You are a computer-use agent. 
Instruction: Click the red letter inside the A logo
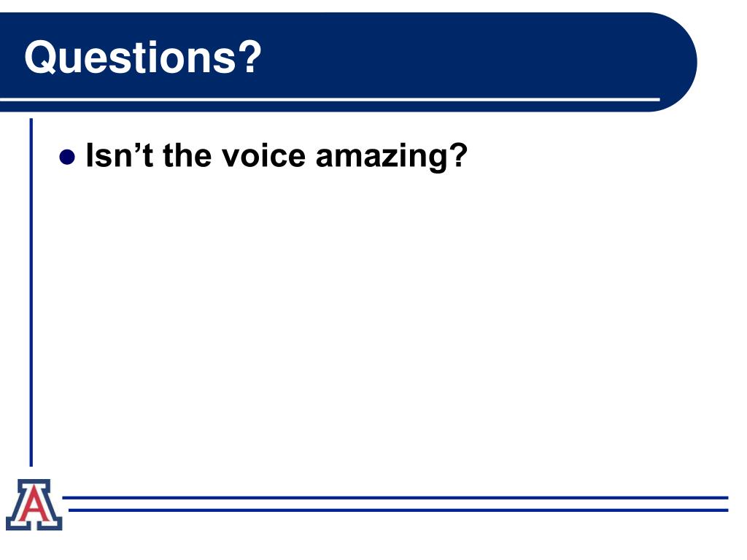pyautogui.click(x=34, y=505)
